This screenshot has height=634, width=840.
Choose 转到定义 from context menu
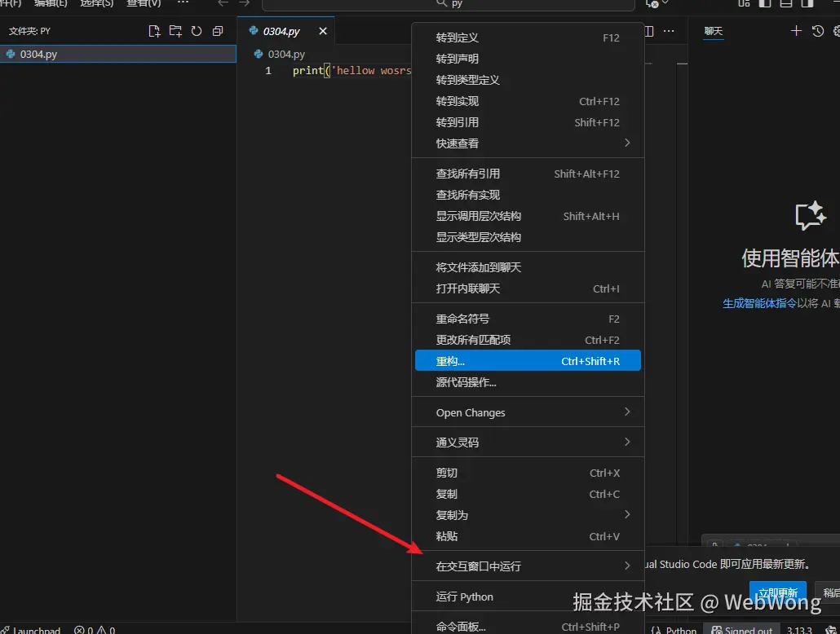coord(528,37)
